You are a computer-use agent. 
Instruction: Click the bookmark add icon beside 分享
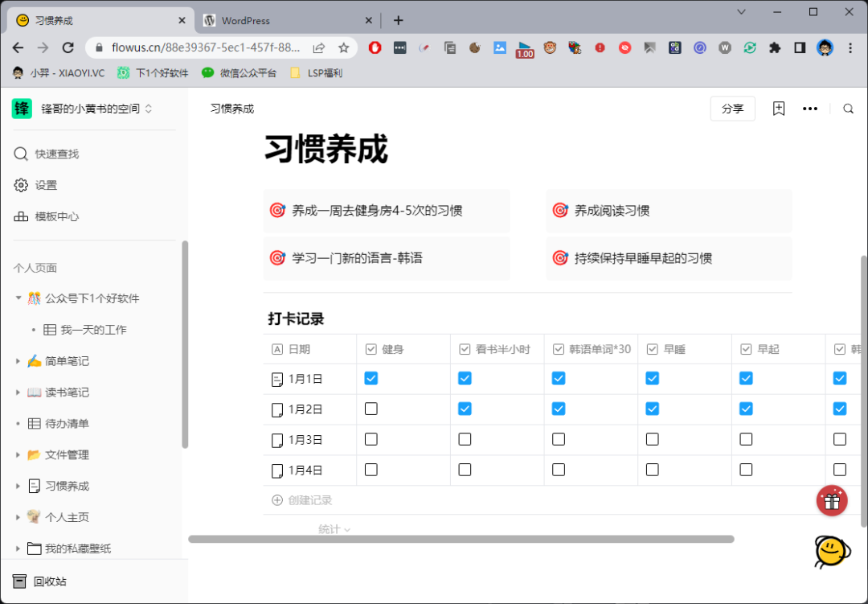(x=779, y=109)
